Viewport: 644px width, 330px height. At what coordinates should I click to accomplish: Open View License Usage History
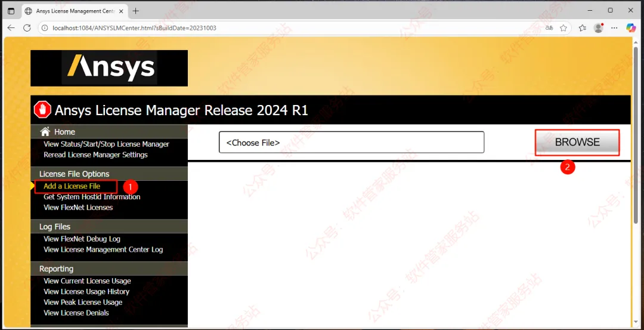coord(86,292)
